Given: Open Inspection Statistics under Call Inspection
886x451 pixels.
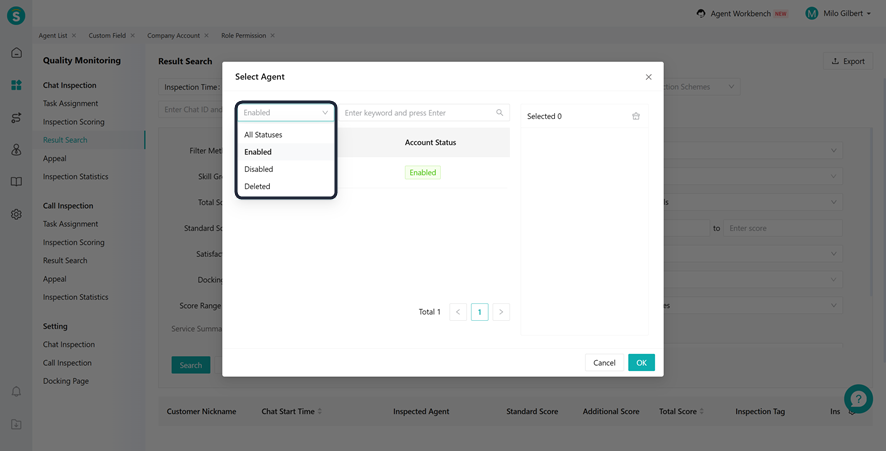Looking at the screenshot, I should (x=75, y=297).
